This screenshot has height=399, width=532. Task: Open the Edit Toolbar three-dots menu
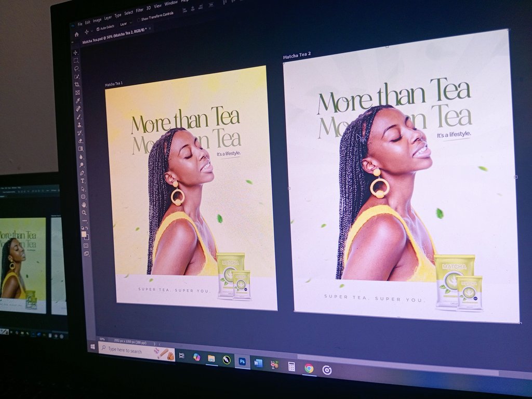pos(85,221)
